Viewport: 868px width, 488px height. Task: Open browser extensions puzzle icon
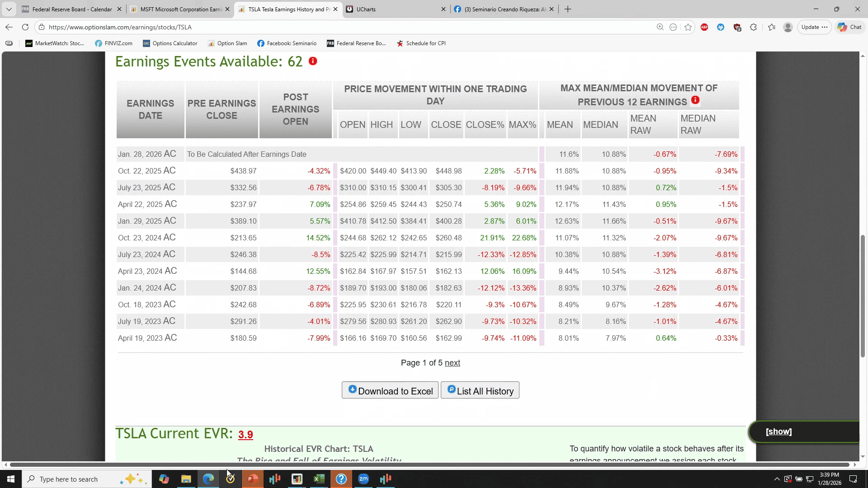pos(753,27)
